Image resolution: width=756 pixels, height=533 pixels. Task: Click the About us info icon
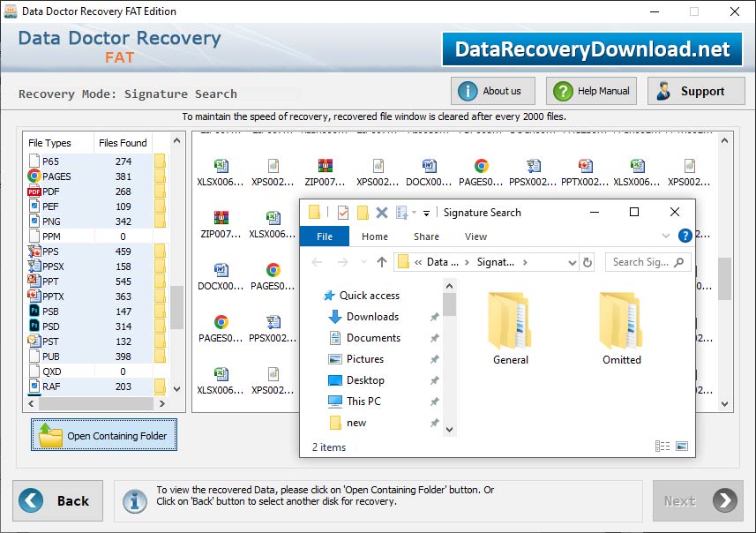(468, 91)
